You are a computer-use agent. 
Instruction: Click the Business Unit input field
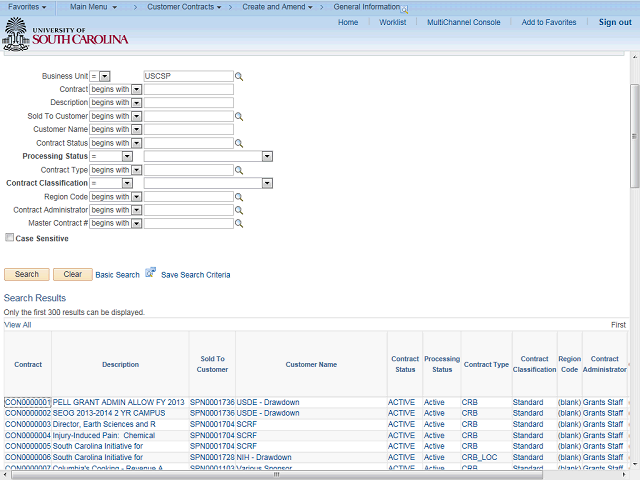click(189, 76)
